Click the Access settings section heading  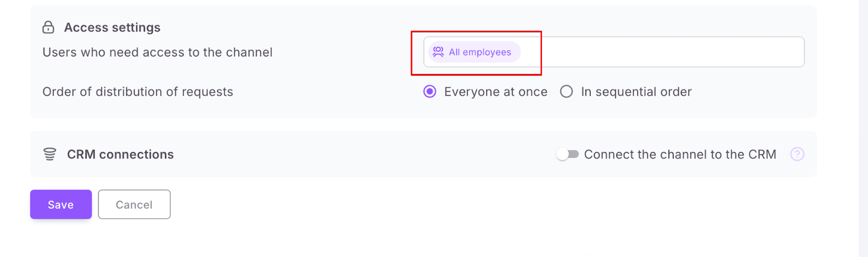[112, 27]
